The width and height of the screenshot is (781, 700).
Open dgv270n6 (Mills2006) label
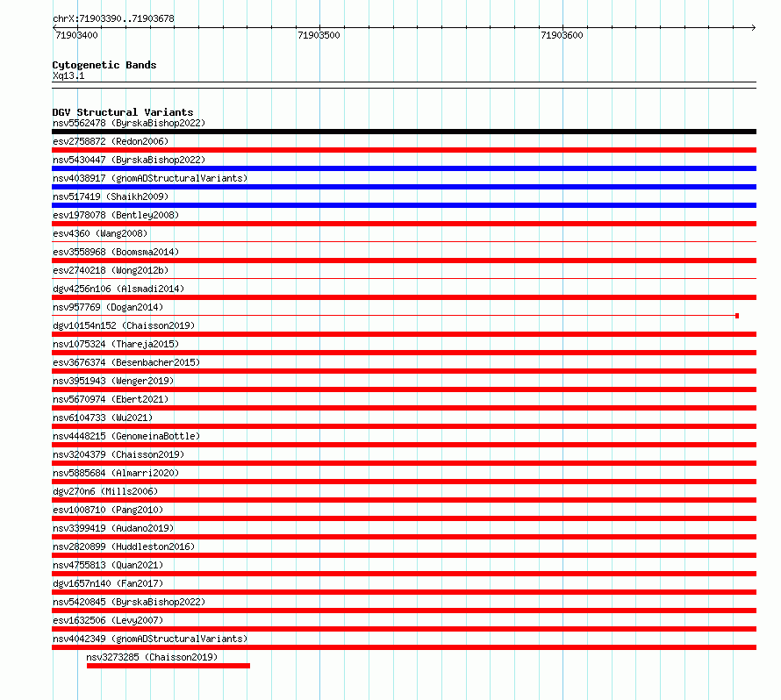point(105,491)
